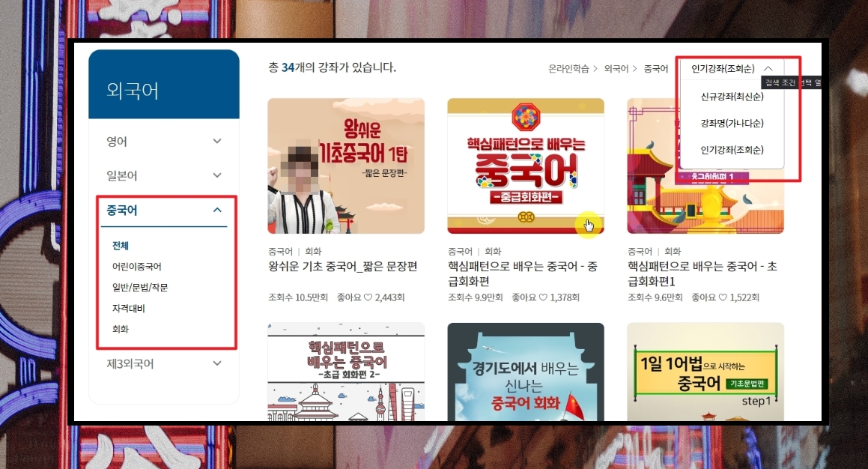Like course with 1,378회 heart icon
The height and width of the screenshot is (469, 868).
[x=543, y=297]
